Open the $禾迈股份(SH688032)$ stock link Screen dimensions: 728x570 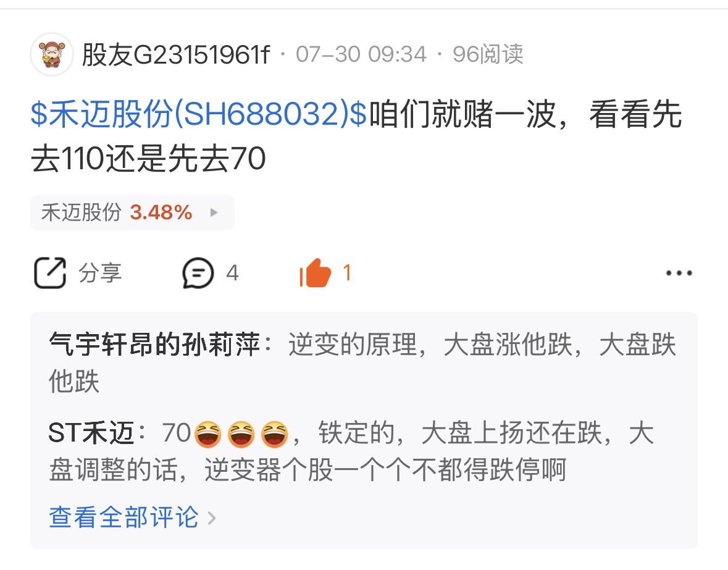[x=199, y=114]
